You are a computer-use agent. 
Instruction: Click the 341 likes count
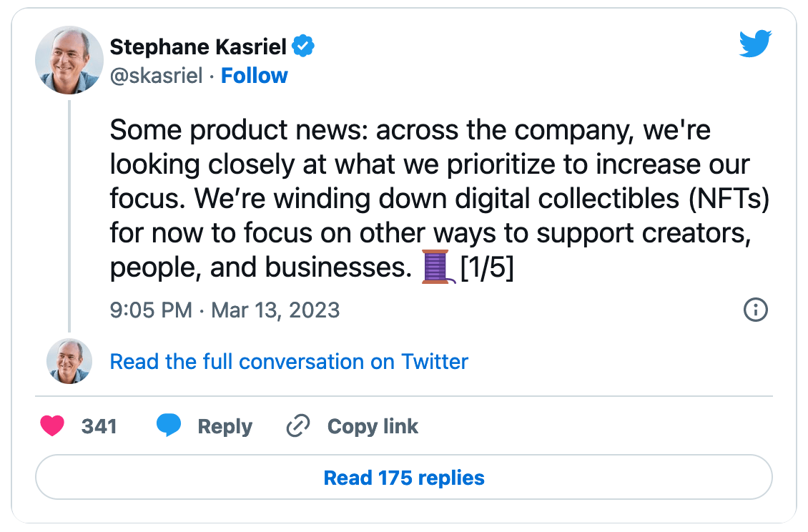99,427
